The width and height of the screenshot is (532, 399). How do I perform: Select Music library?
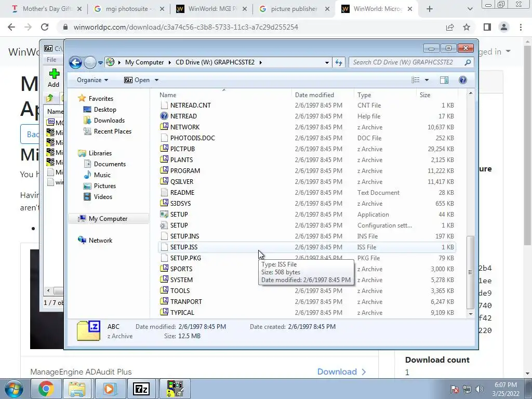click(x=102, y=175)
